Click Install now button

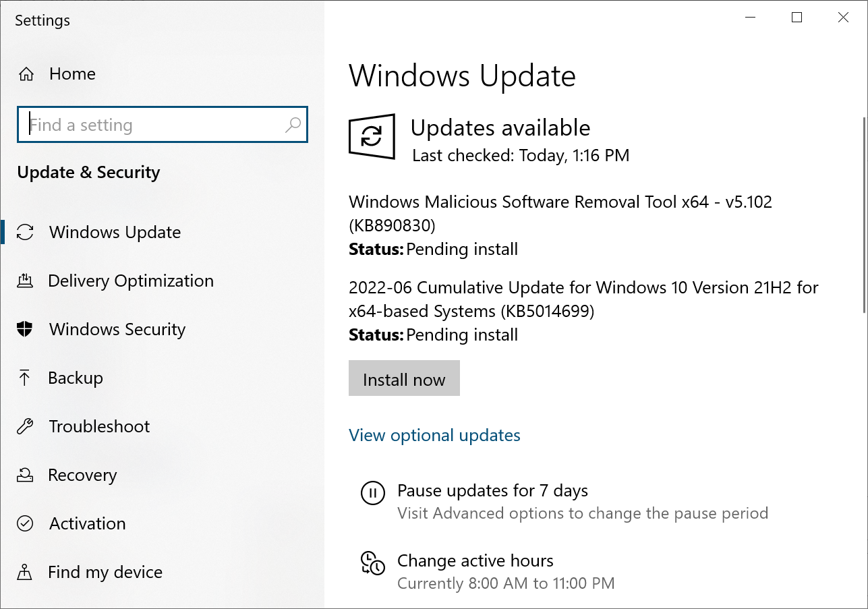click(x=404, y=378)
